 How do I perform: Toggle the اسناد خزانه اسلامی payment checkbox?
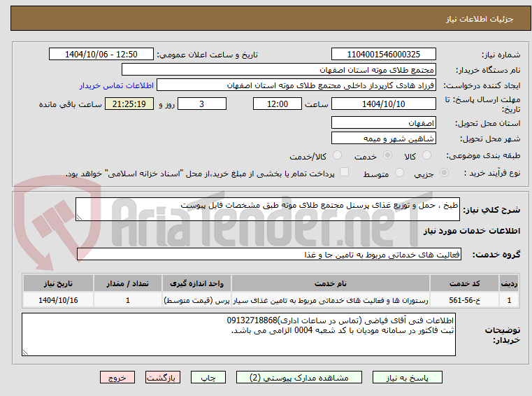point(344,172)
